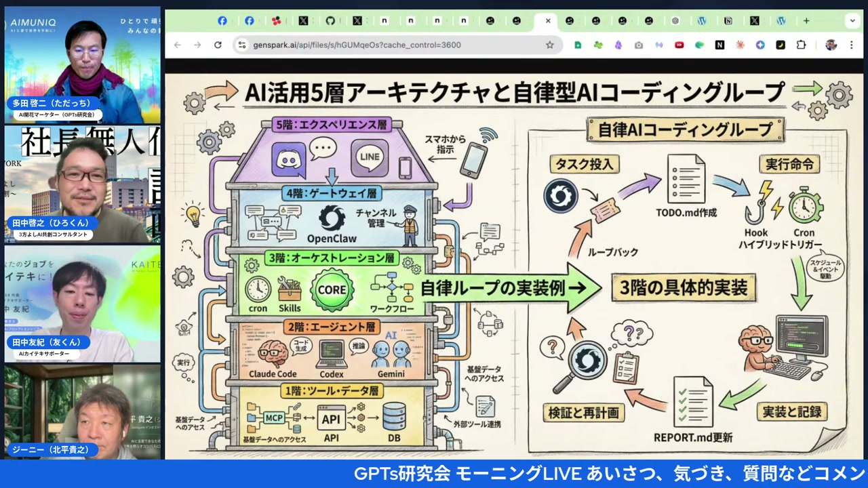Switch to the GitHub tab
Viewport: 868px width, 488px height.
tap(330, 21)
